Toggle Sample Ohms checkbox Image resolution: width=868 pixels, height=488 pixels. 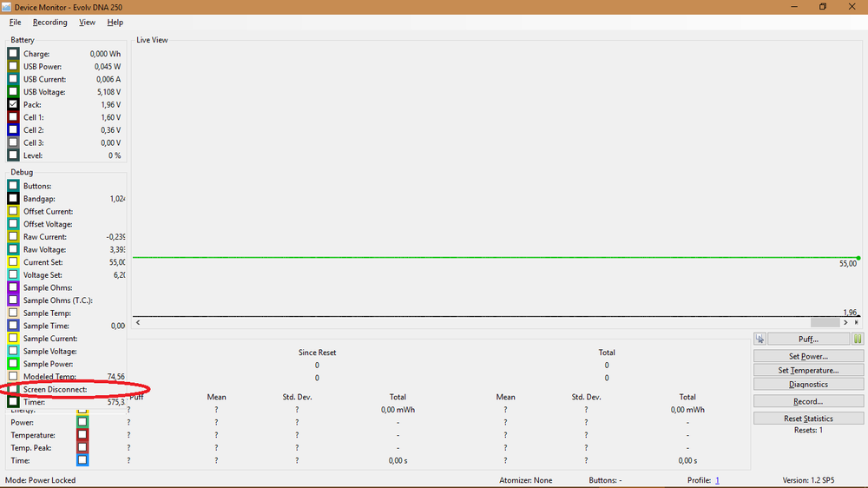click(x=13, y=288)
